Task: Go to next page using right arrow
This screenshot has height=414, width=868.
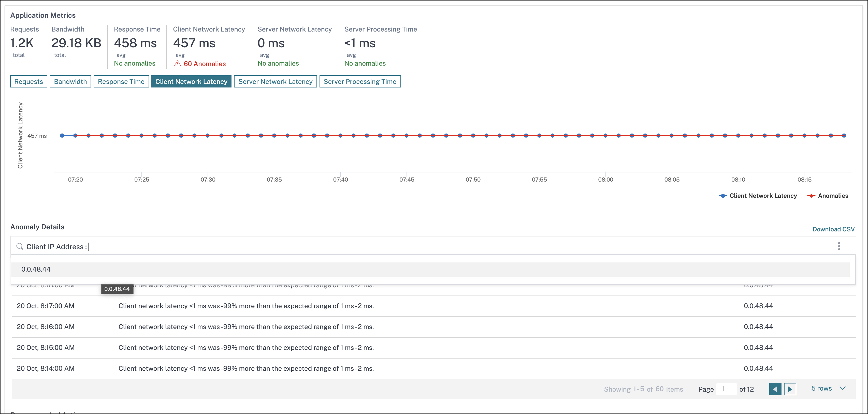Action: 790,389
